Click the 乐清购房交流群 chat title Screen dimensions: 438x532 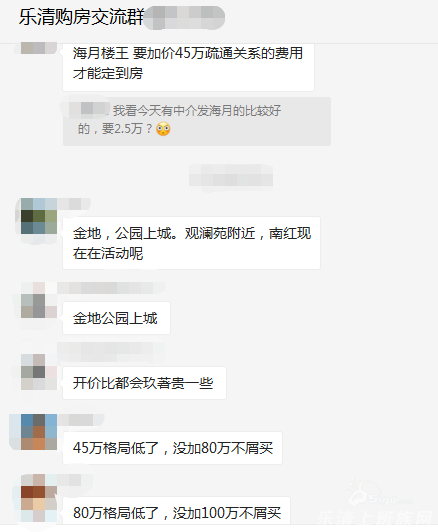click(81, 17)
